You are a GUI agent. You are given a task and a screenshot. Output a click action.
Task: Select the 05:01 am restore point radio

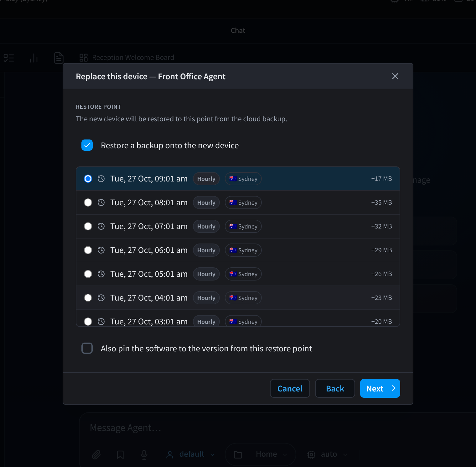(x=88, y=274)
